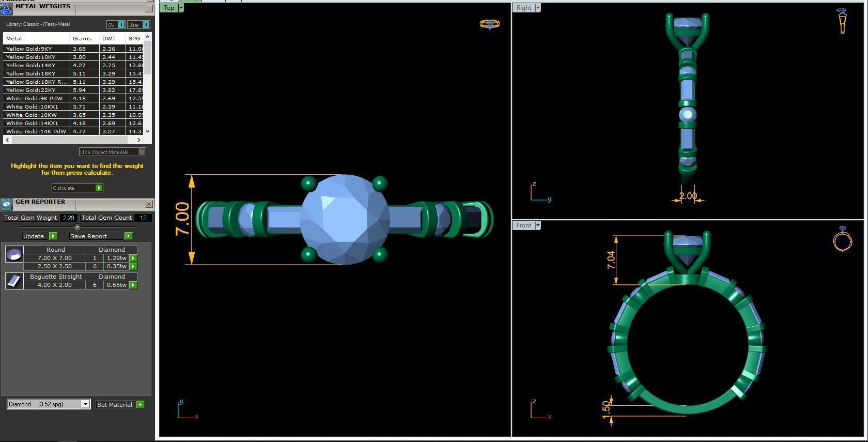Image resolution: width=868 pixels, height=442 pixels.
Task: Open the Right viewport dropdown arrow
Action: [x=538, y=8]
